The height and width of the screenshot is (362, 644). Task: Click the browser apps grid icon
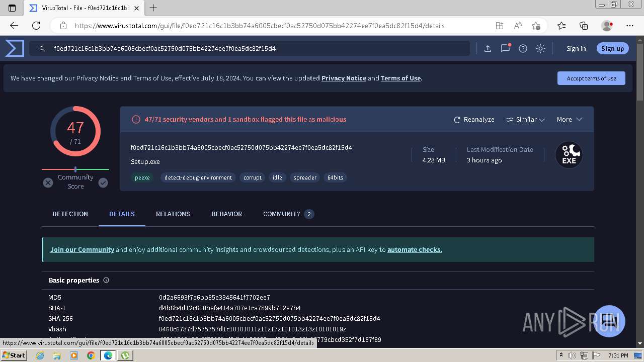[x=499, y=26]
